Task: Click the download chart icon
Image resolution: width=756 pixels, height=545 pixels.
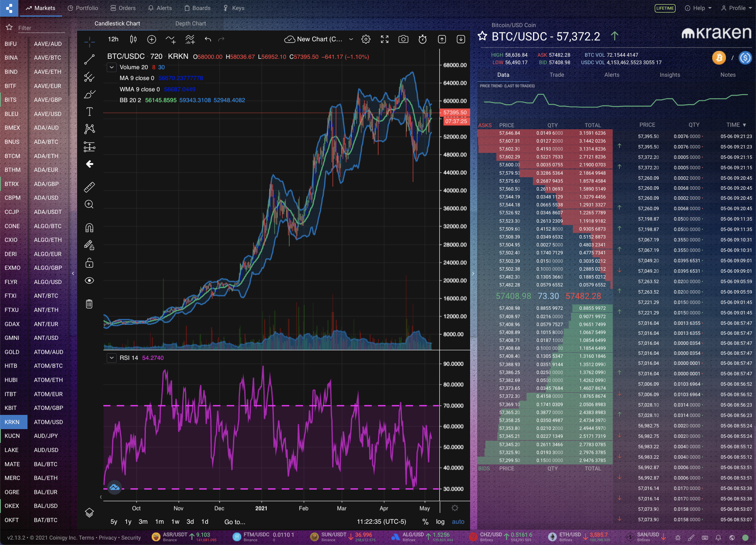Action: tap(461, 39)
